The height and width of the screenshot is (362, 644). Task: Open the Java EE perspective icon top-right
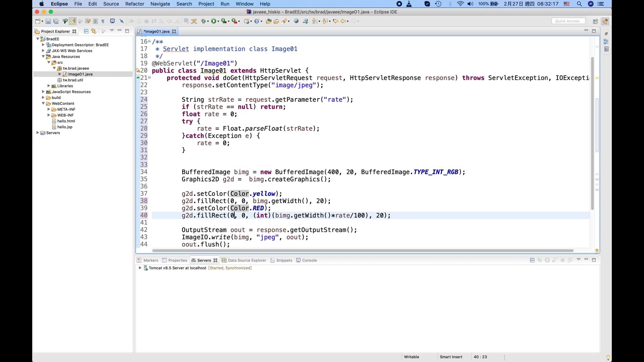[x=605, y=21]
